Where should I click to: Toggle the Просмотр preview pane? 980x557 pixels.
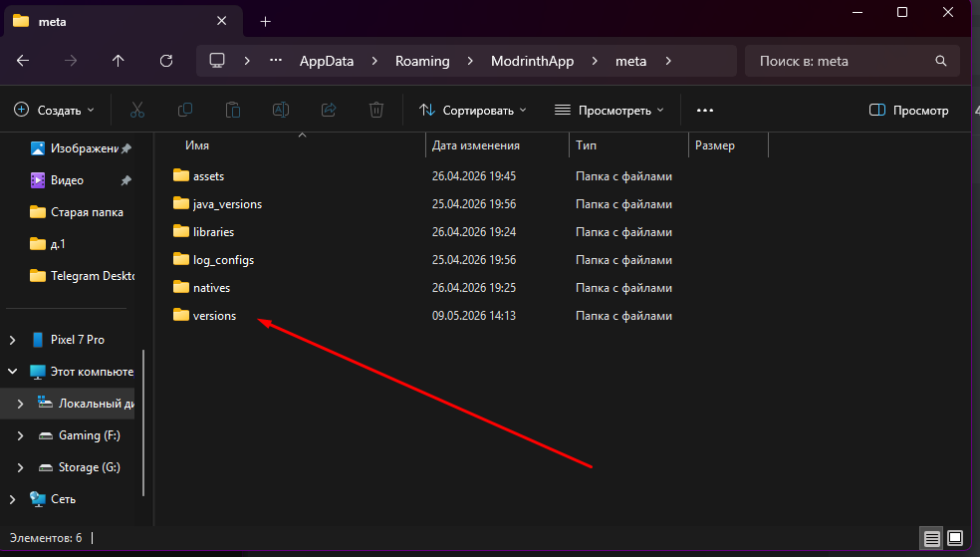tap(908, 110)
